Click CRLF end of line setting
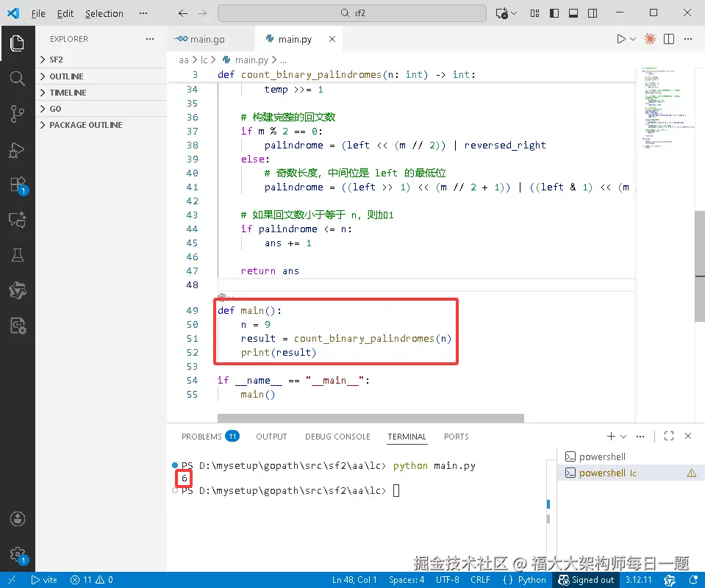 point(480,580)
